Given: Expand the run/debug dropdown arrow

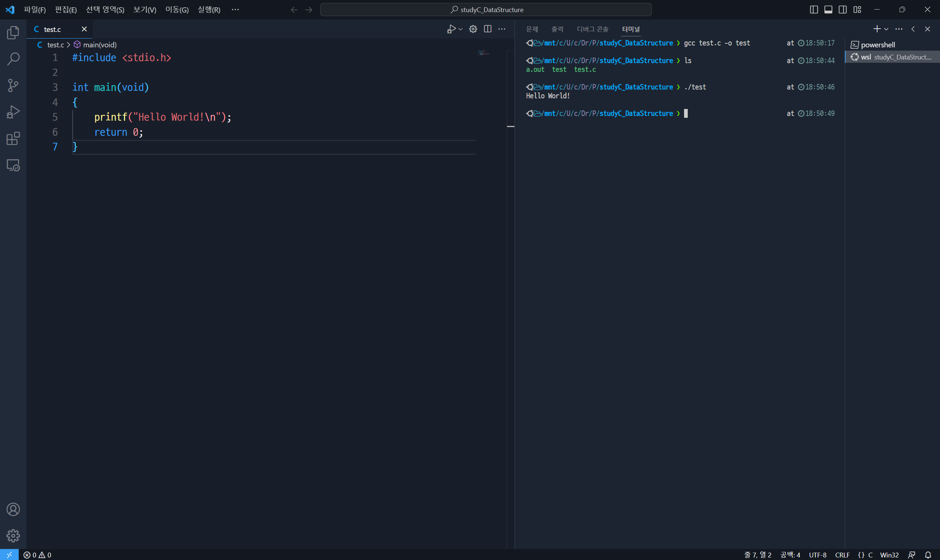Looking at the screenshot, I should tap(460, 29).
